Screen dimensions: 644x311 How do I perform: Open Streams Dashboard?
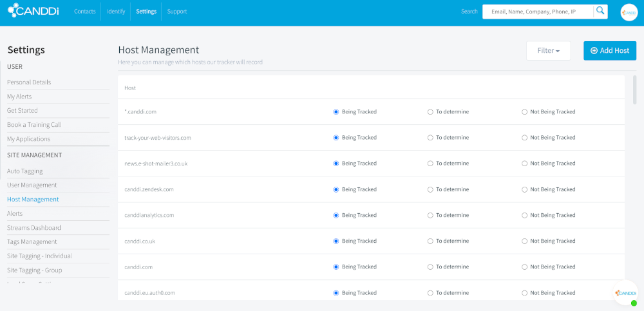click(x=34, y=227)
